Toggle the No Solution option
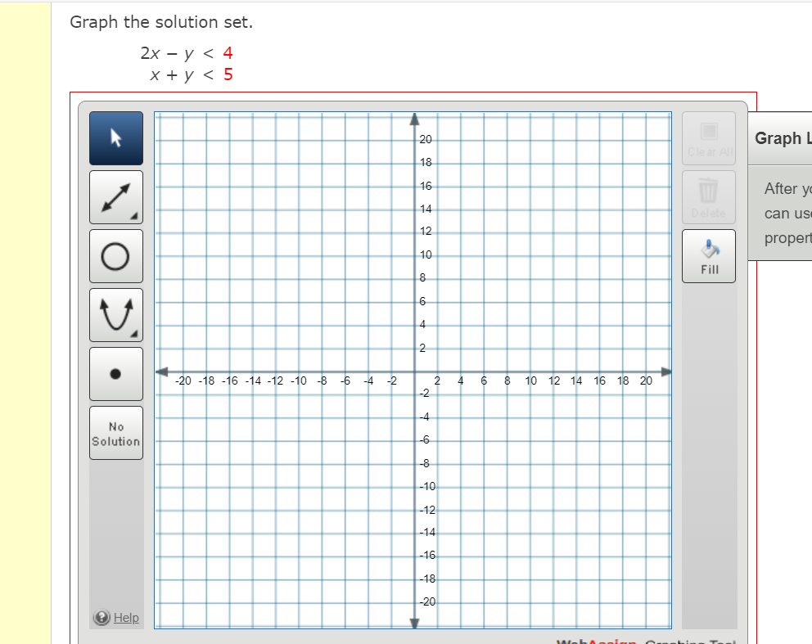Image resolution: width=812 pixels, height=644 pixels. coord(115,432)
